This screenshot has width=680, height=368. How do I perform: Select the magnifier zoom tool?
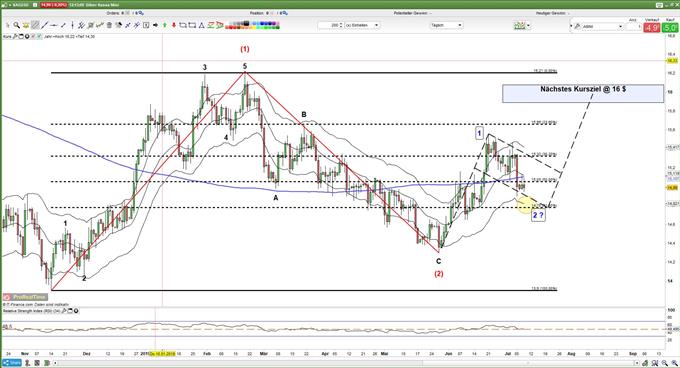16,25
